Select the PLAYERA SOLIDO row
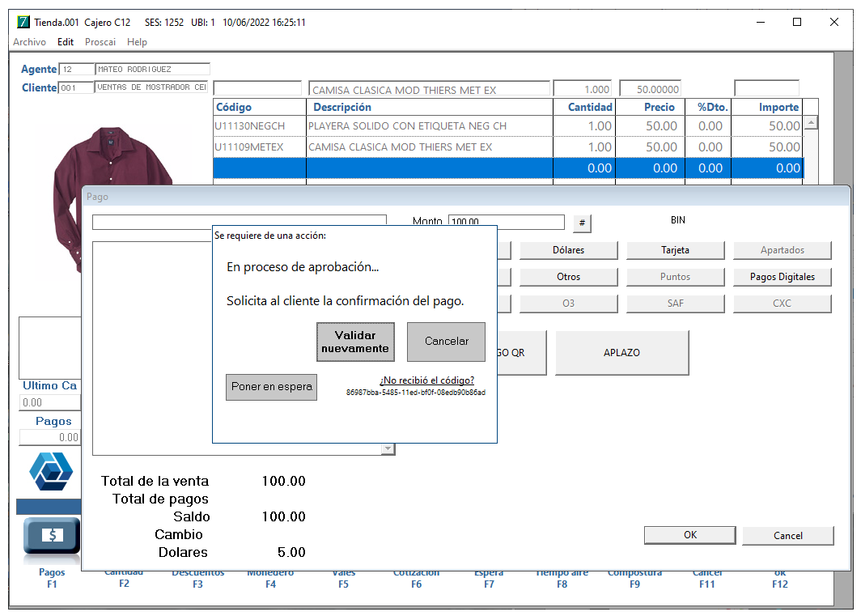The image size is (861, 616). point(507,125)
